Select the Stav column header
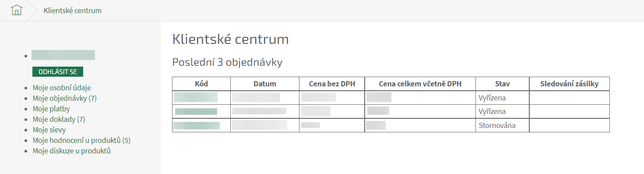The image size is (644, 174). point(503,84)
